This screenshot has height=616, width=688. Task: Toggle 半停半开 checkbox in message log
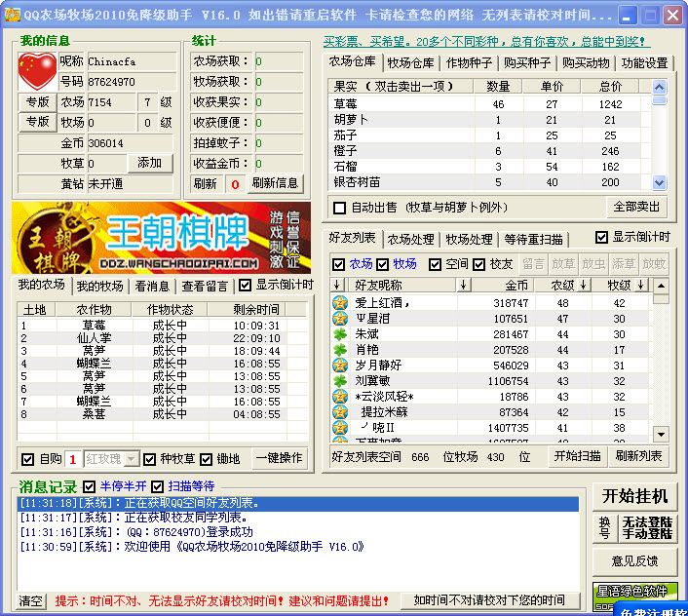click(x=89, y=486)
